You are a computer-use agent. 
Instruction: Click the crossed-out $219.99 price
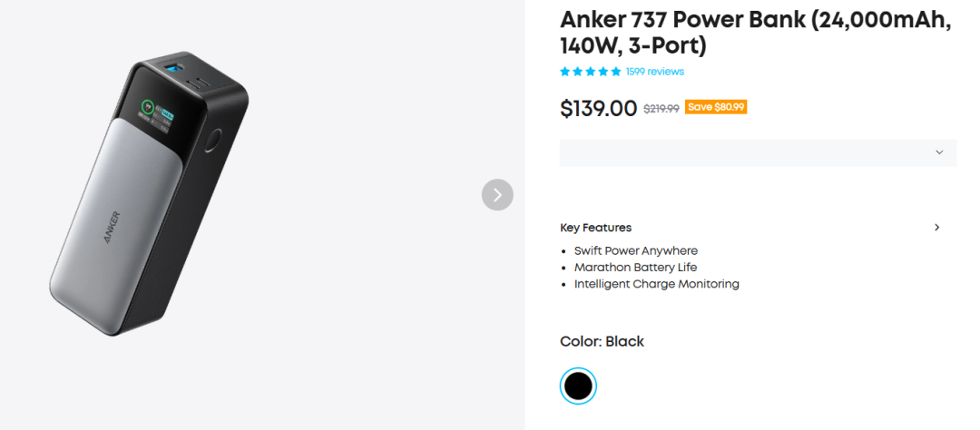(661, 108)
